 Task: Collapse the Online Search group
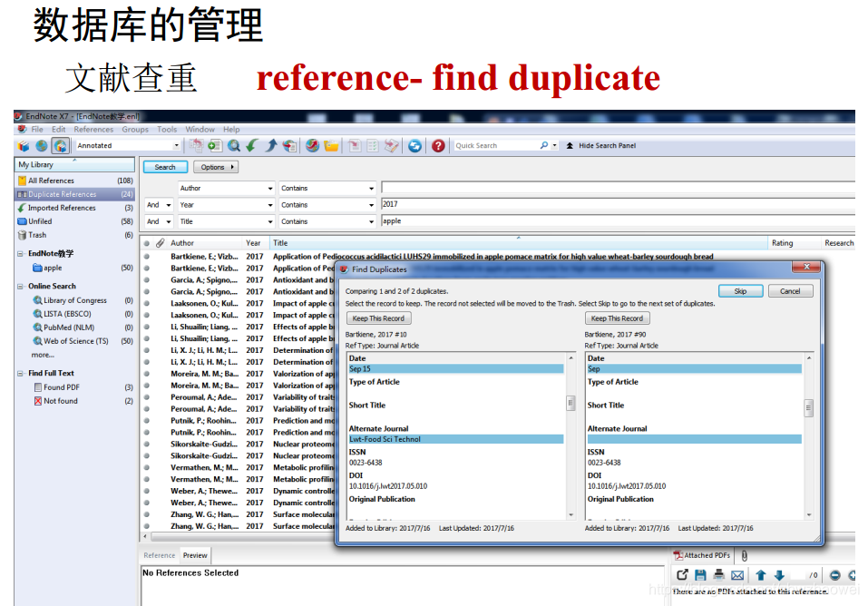pyautogui.click(x=20, y=287)
